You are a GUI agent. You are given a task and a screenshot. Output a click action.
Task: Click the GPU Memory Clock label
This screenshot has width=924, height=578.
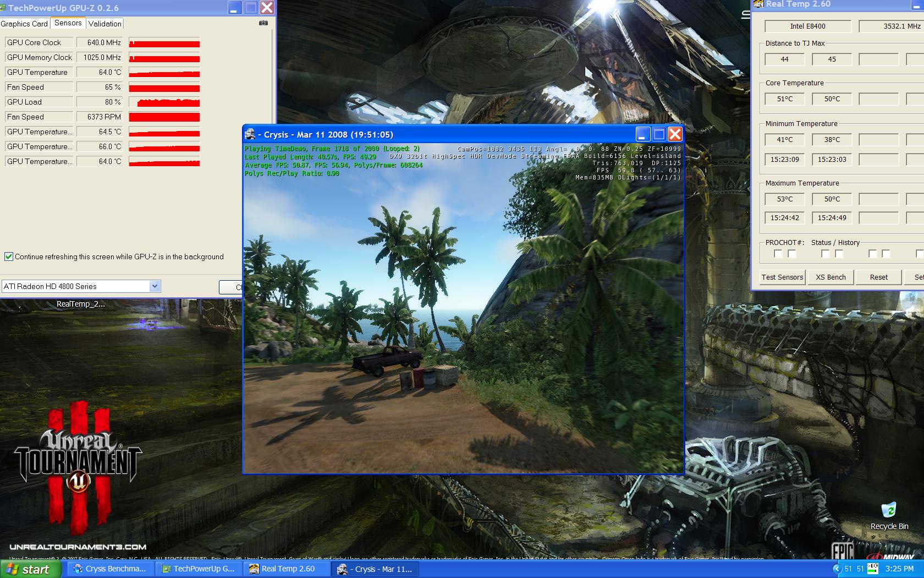38,57
